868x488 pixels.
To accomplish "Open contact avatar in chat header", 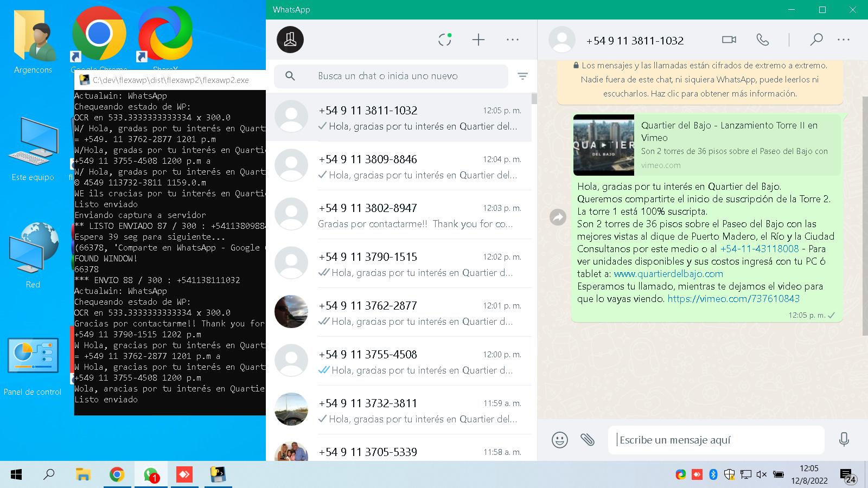I will pos(562,40).
